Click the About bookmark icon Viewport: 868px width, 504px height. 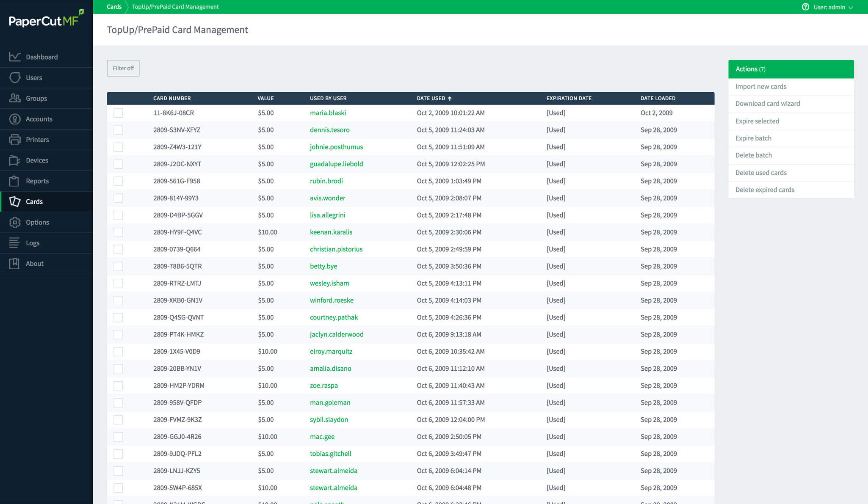click(15, 264)
